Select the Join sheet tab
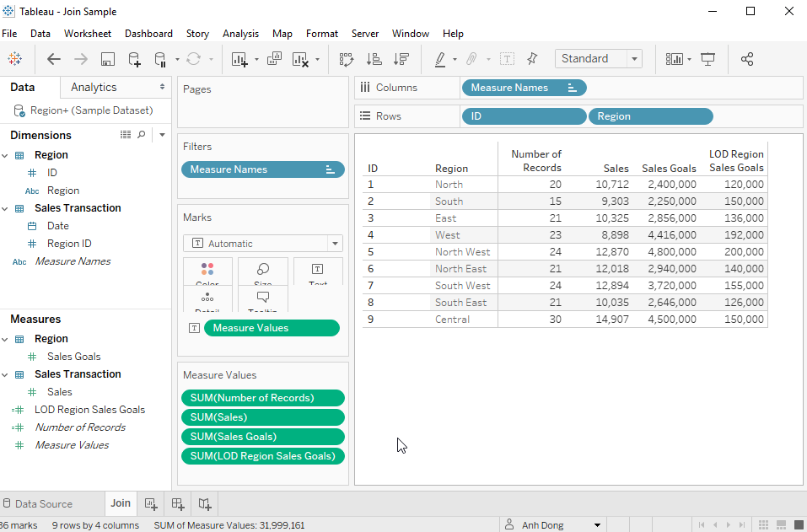This screenshot has width=807, height=532. click(120, 503)
